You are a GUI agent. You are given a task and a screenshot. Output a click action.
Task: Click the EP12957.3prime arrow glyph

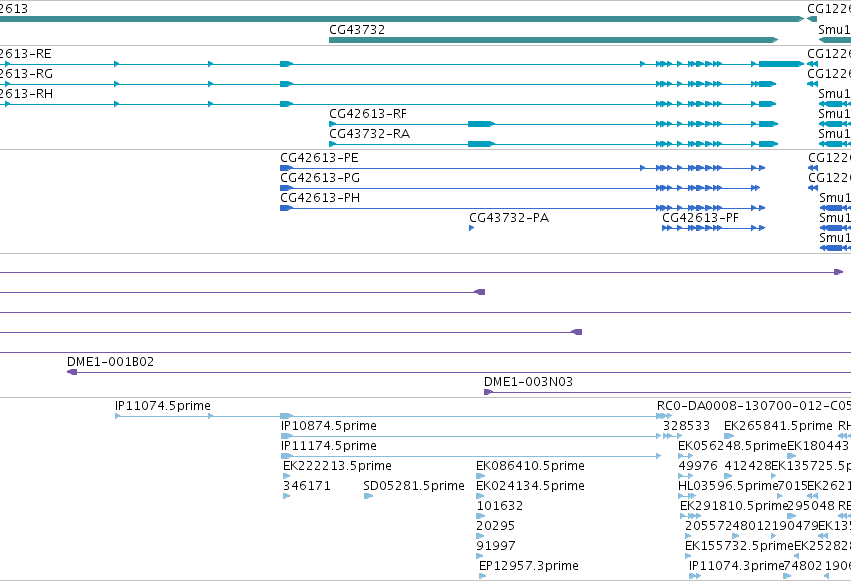pos(482,576)
